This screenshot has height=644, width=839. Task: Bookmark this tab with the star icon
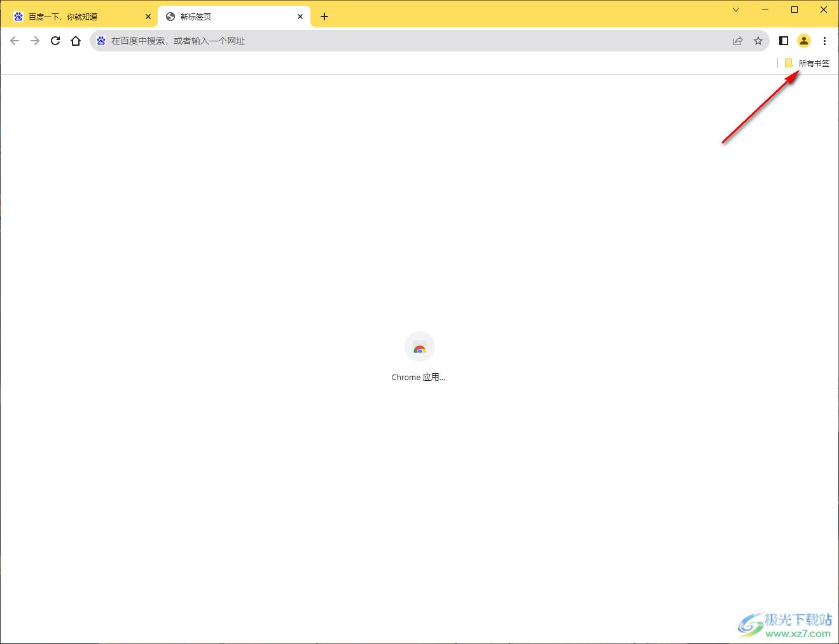(758, 41)
